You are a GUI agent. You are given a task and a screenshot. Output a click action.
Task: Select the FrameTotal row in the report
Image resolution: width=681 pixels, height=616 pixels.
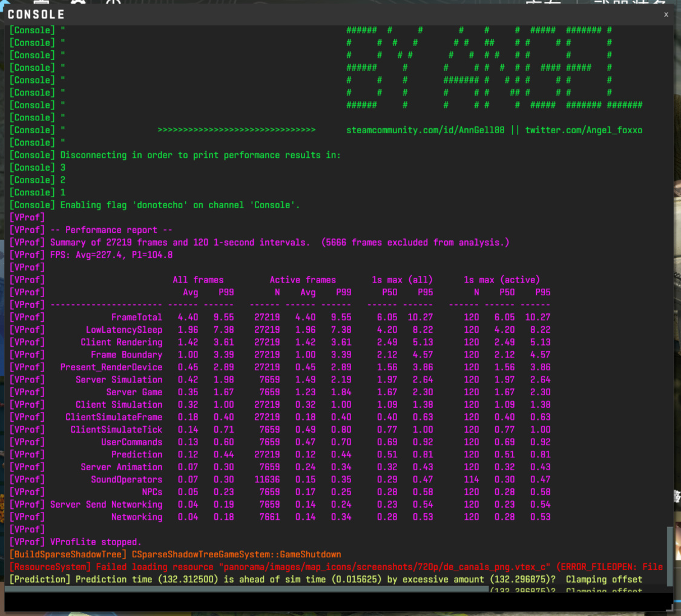pos(280,317)
